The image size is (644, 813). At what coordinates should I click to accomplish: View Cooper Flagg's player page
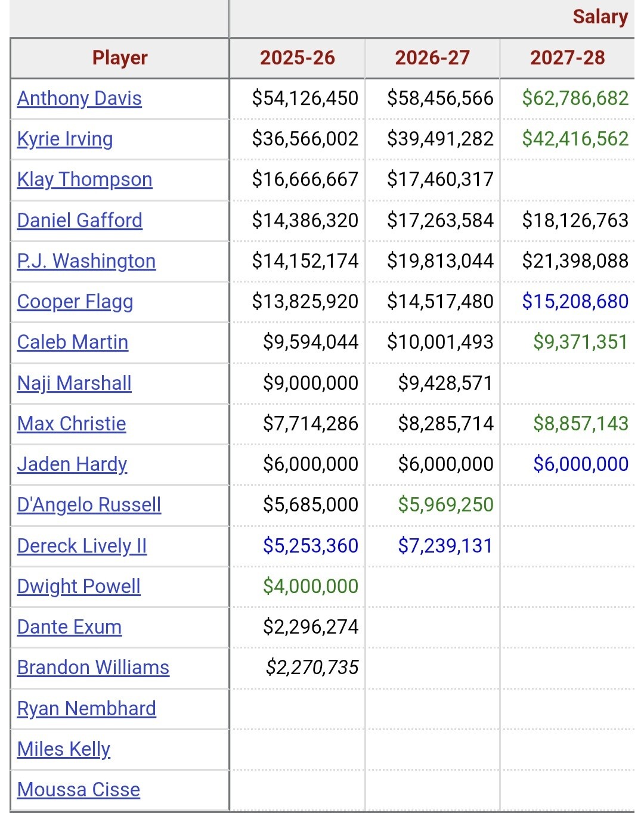[75, 302]
